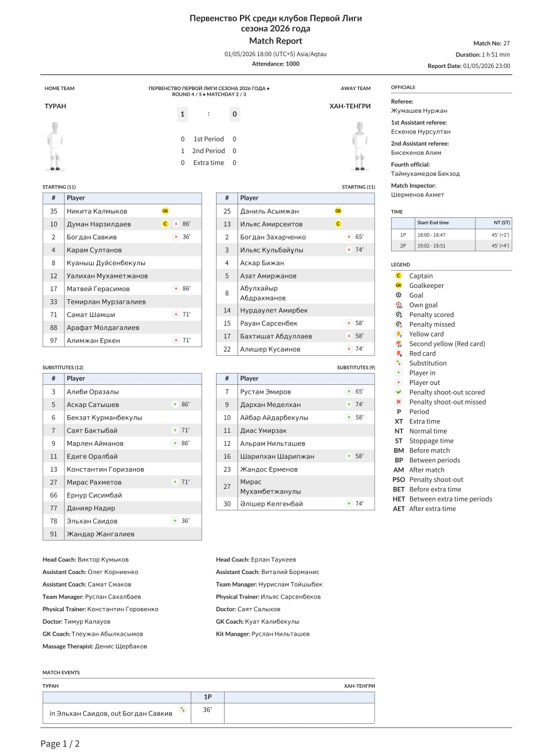The height and width of the screenshot is (756, 534).
Task: Click the Player column header in ТУРАН starting table
Action: 133,198
